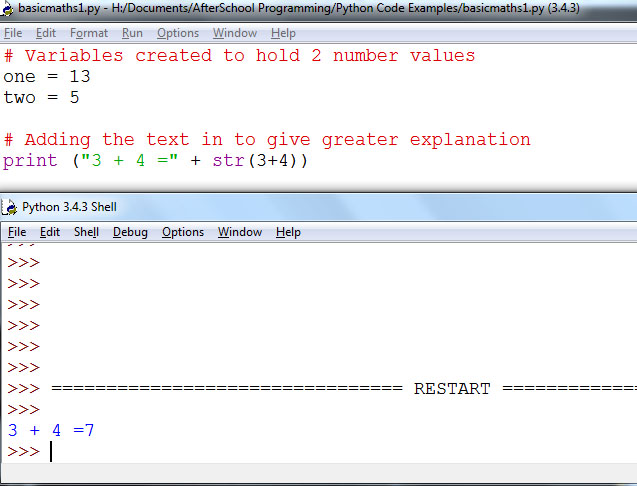The height and width of the screenshot is (486, 637).
Task: Click the 'Python 3.4.3 Shell' title text
Action: pos(69,207)
